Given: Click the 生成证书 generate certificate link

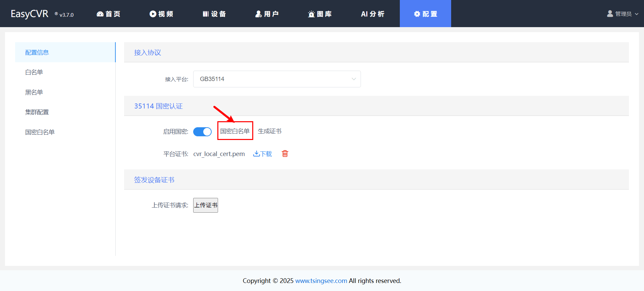Looking at the screenshot, I should tap(269, 131).
